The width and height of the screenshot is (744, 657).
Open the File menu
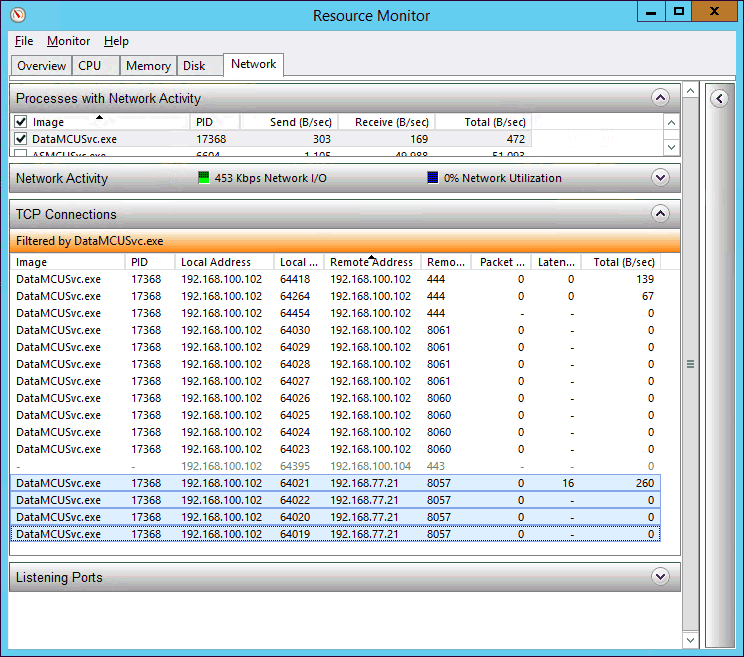tap(24, 41)
